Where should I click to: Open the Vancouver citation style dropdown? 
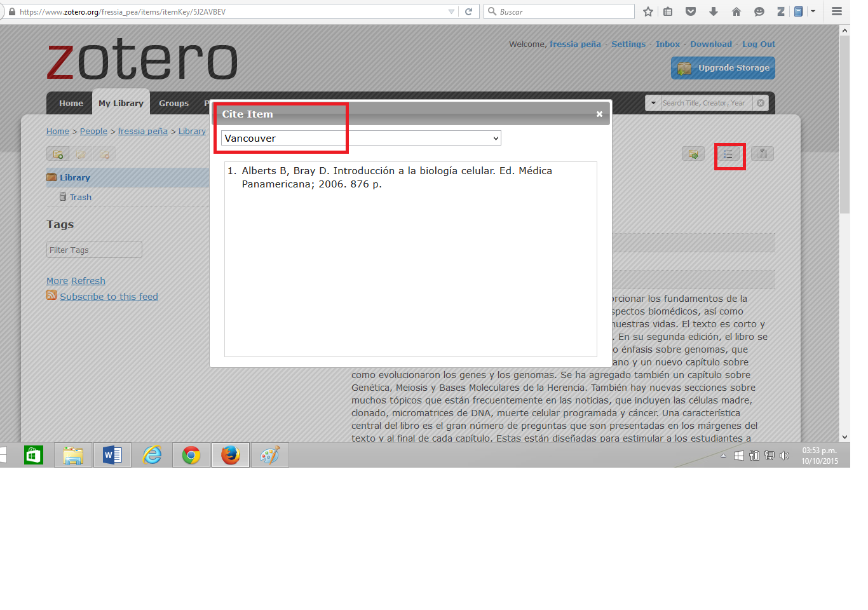(360, 138)
